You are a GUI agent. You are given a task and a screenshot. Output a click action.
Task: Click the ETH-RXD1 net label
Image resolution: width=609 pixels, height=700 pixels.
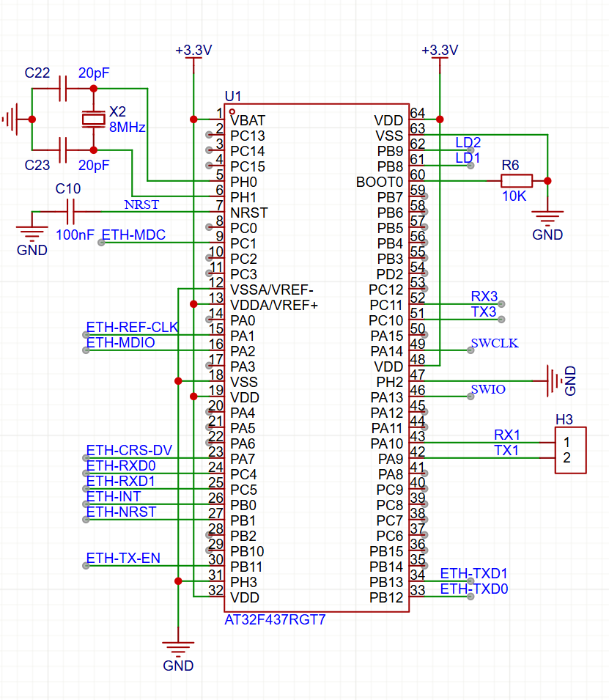point(120,482)
